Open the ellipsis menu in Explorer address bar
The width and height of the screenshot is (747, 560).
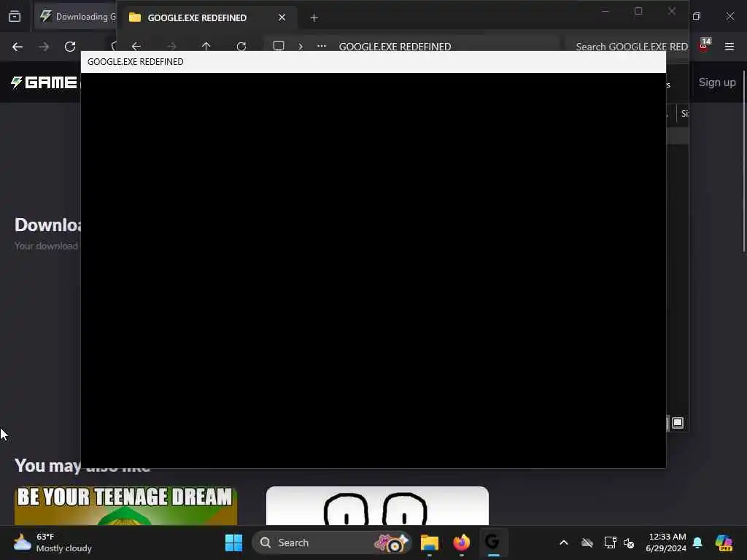coord(322,46)
